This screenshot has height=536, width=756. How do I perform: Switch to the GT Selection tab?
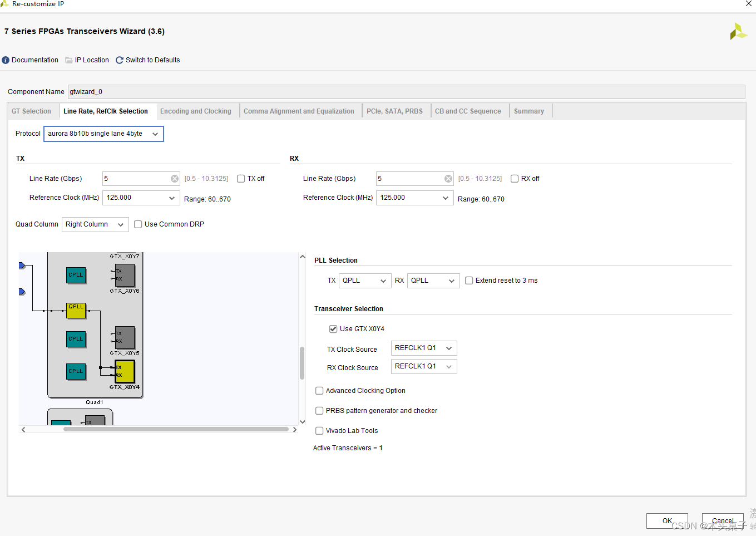(31, 111)
